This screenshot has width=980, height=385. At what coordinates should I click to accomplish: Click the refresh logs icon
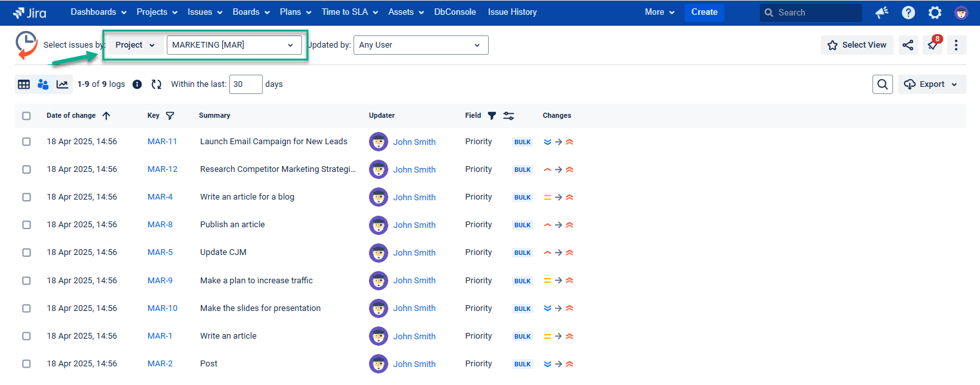(156, 84)
